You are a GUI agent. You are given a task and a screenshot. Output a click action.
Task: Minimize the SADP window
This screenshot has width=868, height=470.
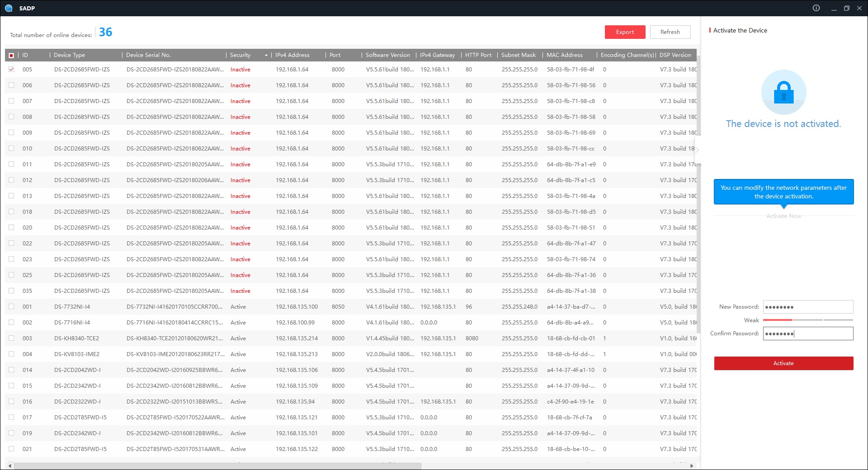click(x=834, y=8)
